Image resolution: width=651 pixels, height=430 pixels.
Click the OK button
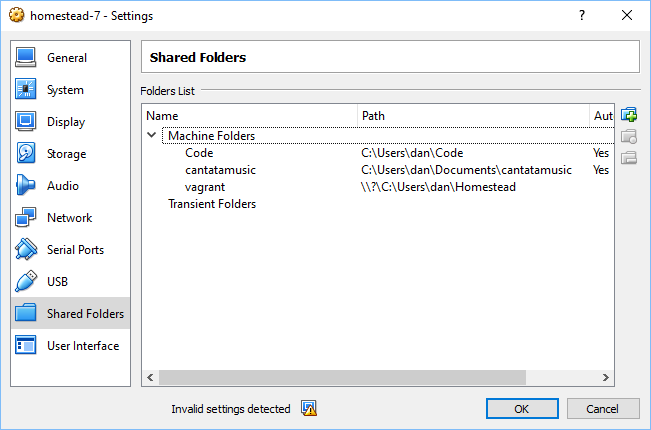click(522, 408)
